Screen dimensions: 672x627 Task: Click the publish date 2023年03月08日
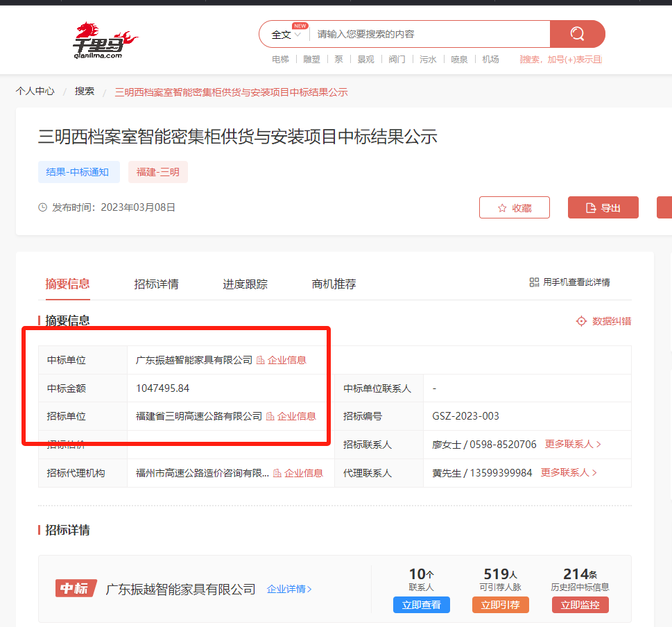pyautogui.click(x=138, y=207)
